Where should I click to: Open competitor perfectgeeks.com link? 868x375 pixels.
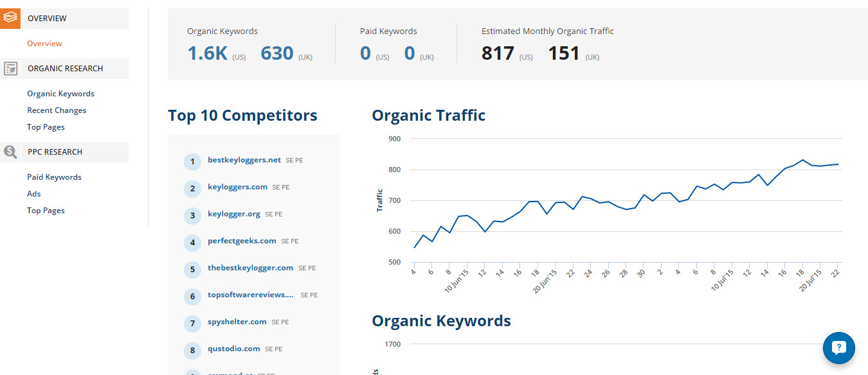click(242, 241)
